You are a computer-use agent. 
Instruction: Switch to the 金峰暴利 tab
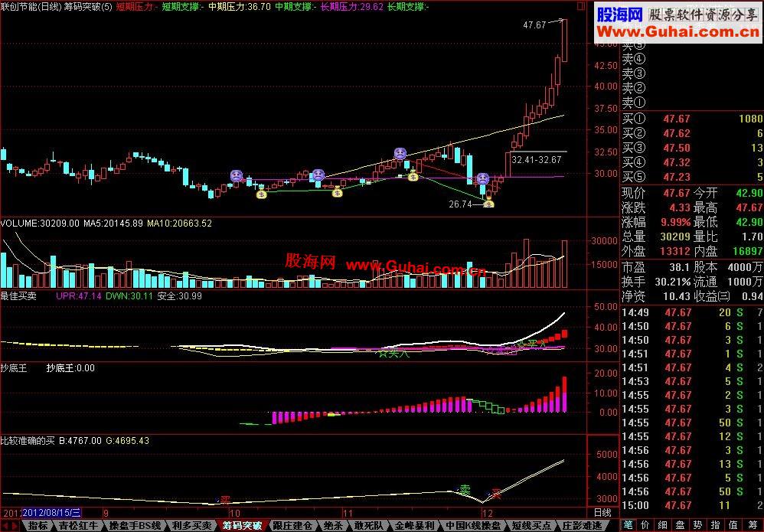coord(414,526)
